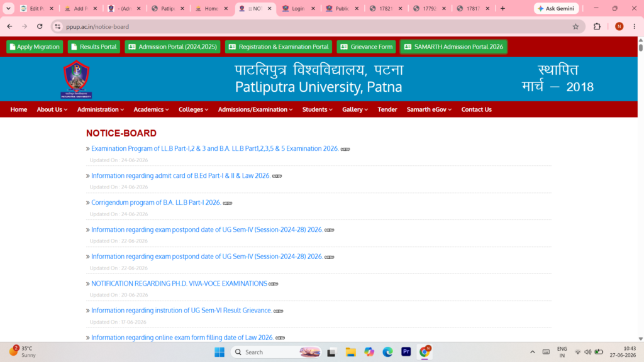Open the battery icon in tray
The image size is (644, 362).
599,352
